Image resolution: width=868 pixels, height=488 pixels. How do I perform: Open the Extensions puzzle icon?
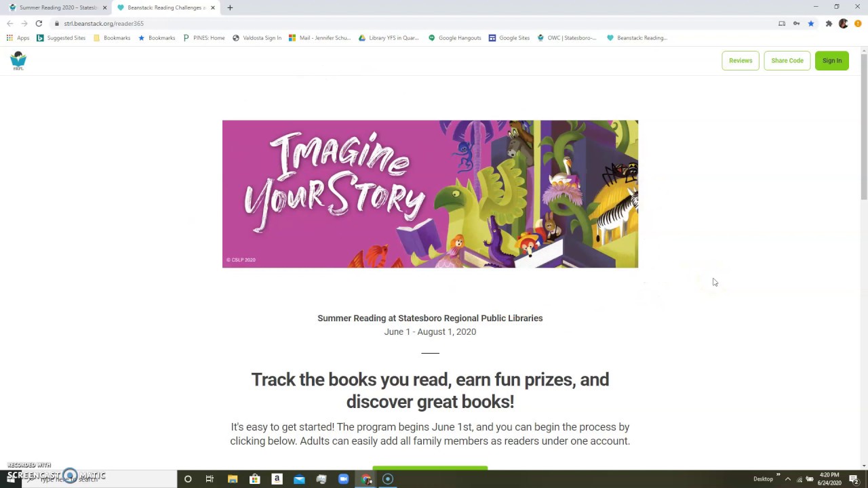829,23
